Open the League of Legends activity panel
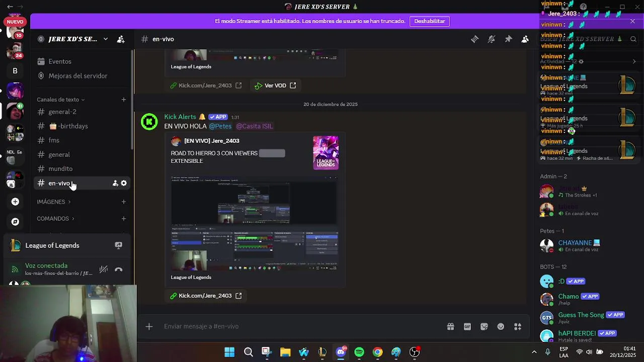Image resolution: width=644 pixels, height=362 pixels. [52, 245]
